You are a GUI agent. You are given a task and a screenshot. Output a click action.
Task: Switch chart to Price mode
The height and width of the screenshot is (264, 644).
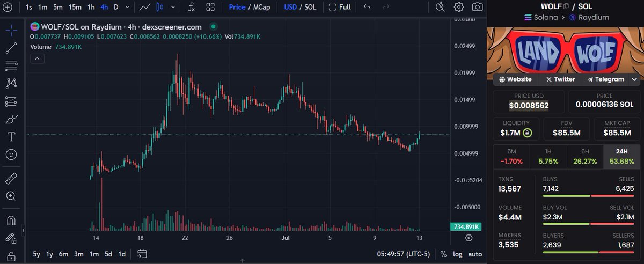pos(237,7)
